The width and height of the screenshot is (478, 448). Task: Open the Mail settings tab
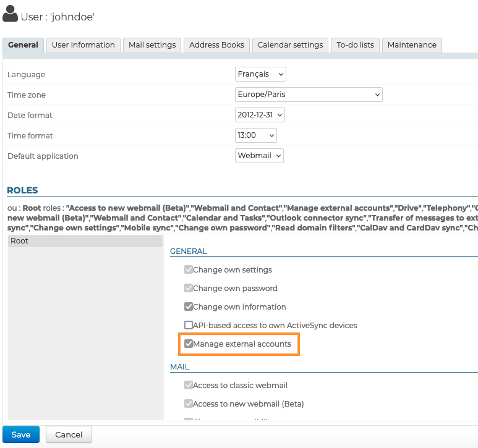click(x=152, y=45)
